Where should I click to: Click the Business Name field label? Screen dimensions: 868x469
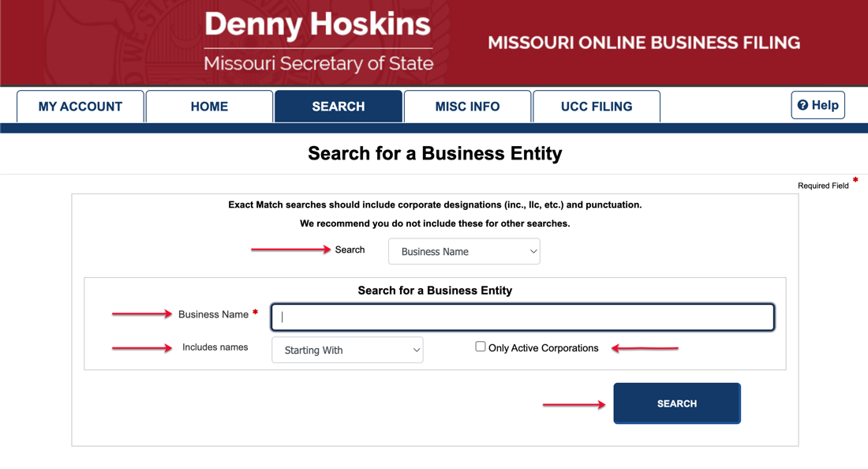click(x=213, y=314)
